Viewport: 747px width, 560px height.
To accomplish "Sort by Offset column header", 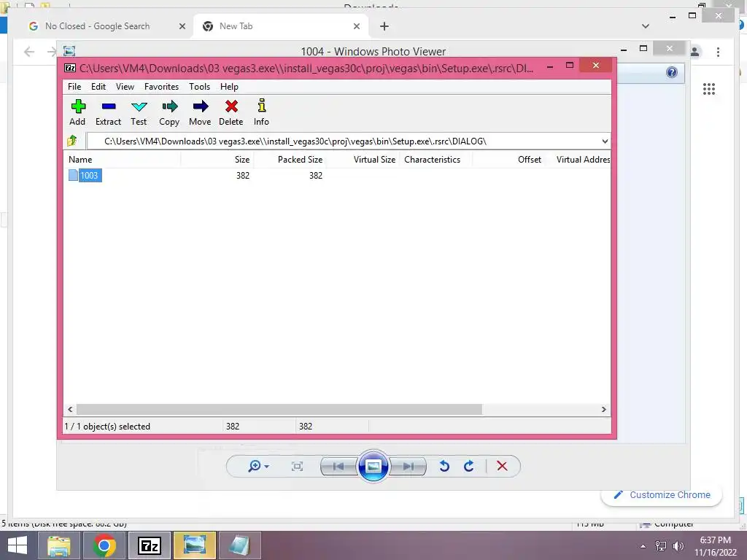I will [508, 160].
